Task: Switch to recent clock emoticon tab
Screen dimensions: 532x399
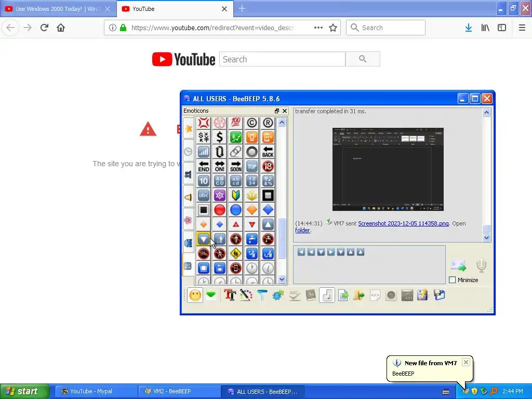Action: (x=188, y=152)
